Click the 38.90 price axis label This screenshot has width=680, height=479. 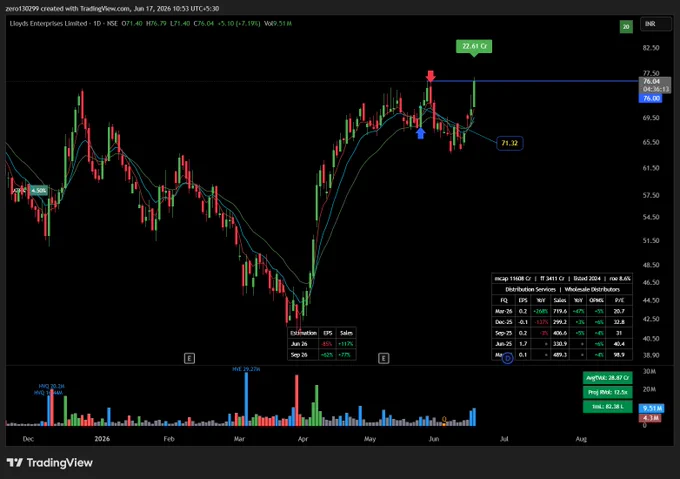(651, 355)
